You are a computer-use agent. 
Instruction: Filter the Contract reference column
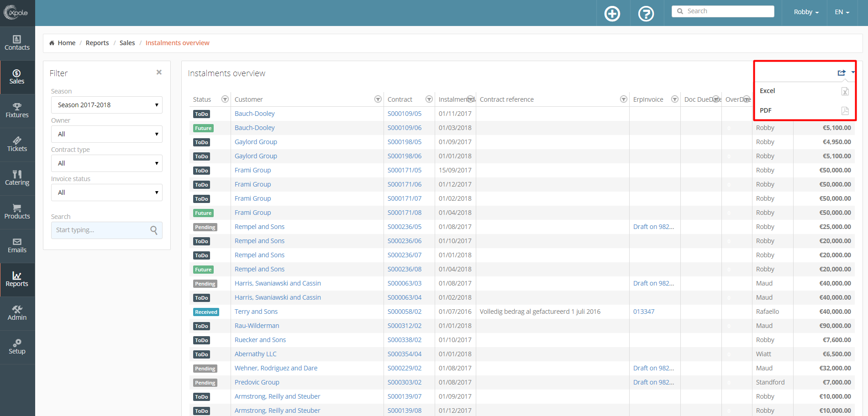623,99
